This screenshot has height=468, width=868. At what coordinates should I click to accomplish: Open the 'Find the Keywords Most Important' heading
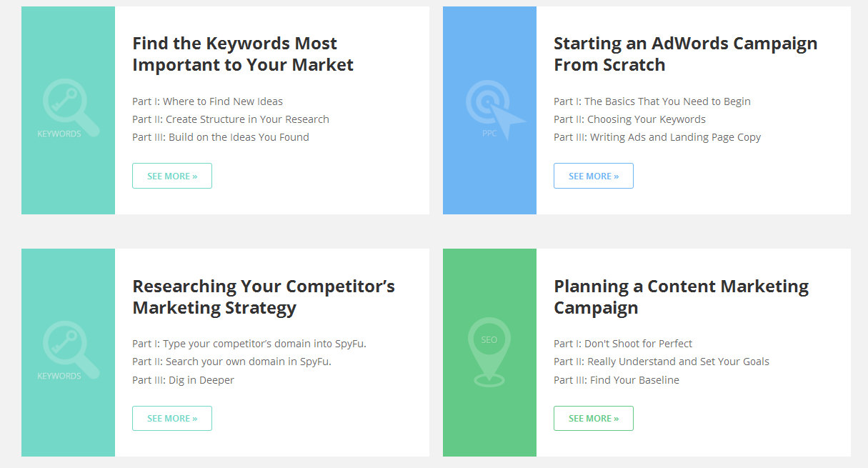(x=243, y=54)
